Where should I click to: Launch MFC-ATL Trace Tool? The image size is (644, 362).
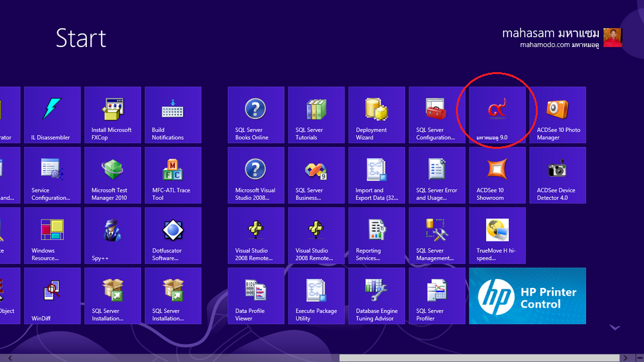[x=173, y=175]
